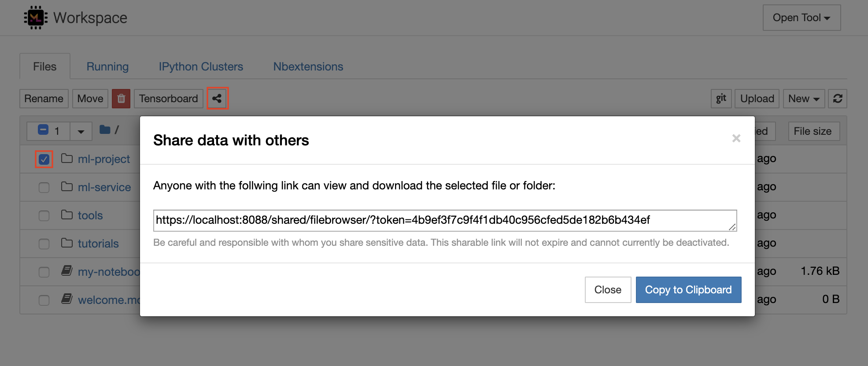Screen dimensions: 868x366
Task: Check the ml-service folder checkbox
Action: 44,188
